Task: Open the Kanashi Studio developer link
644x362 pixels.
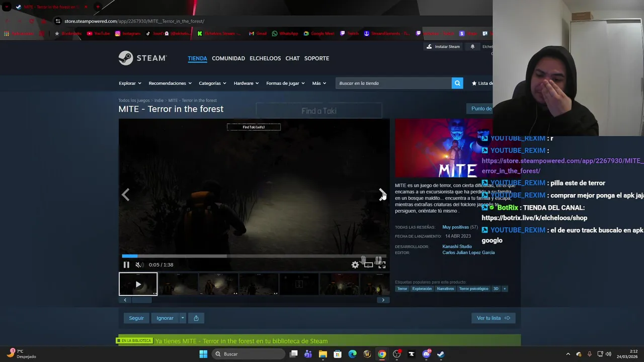Action: [457, 246]
